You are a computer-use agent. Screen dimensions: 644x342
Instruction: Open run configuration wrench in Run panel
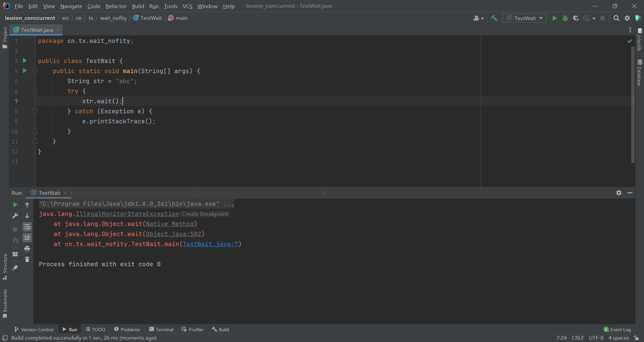tap(15, 216)
